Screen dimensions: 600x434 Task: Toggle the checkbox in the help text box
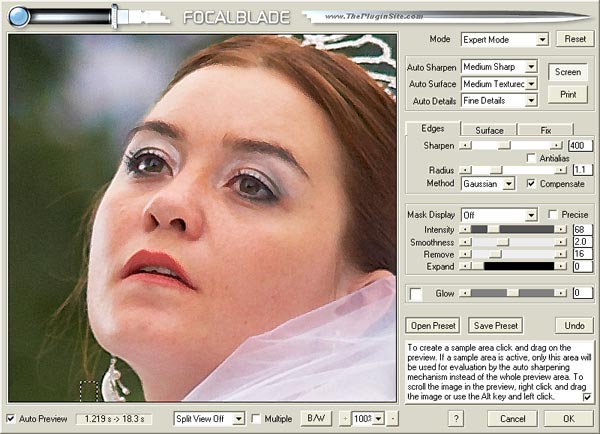coord(587,397)
